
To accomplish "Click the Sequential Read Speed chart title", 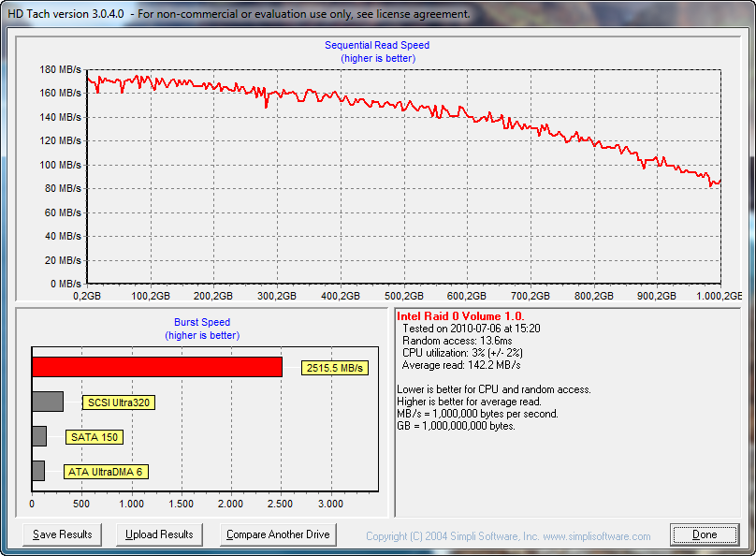I will click(377, 45).
